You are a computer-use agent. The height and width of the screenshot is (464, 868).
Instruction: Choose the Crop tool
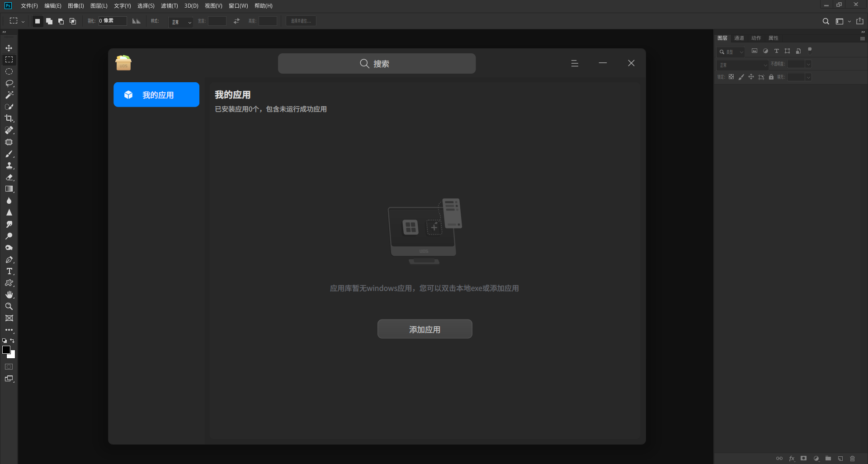point(9,118)
